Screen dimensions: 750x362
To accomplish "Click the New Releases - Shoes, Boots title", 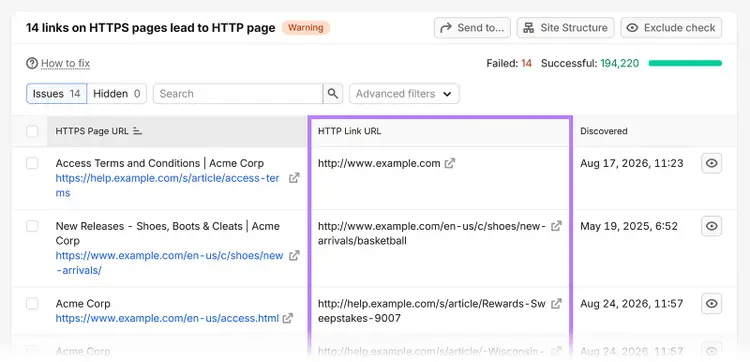I will tap(167, 233).
